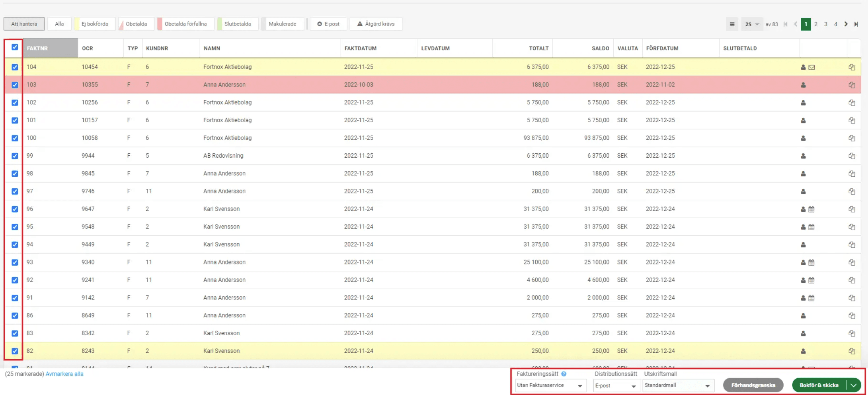Click the help icon next to Faktureringssätt
Screen dimensions: 868x395
coord(564,374)
